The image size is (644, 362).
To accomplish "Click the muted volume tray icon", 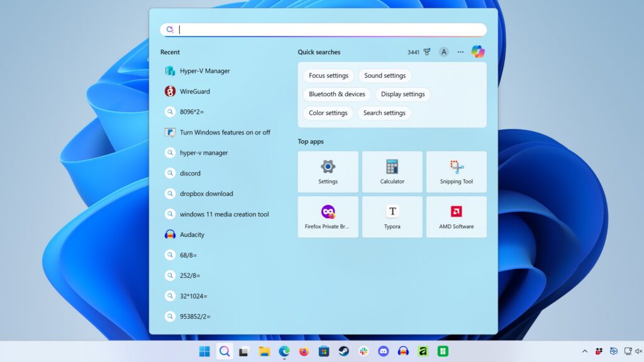I will click(x=638, y=351).
